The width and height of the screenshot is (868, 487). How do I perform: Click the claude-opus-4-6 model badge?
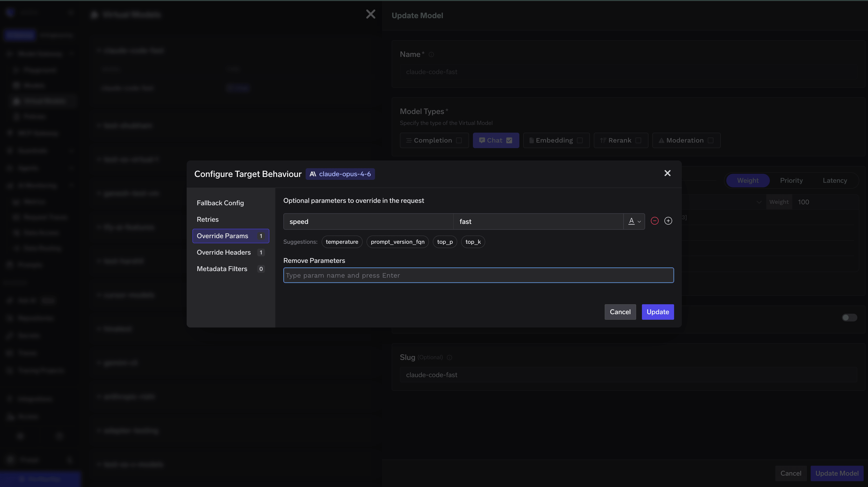point(340,174)
